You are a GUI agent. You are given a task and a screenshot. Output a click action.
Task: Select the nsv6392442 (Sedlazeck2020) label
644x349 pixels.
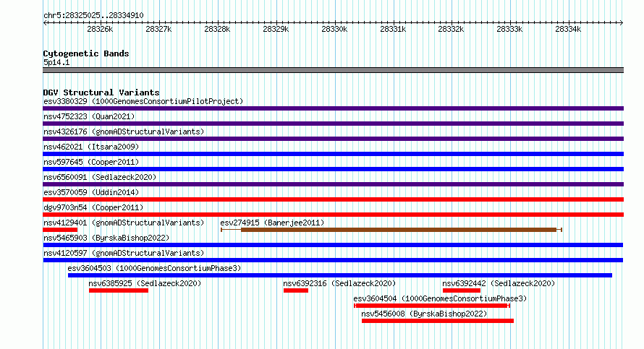point(499,283)
